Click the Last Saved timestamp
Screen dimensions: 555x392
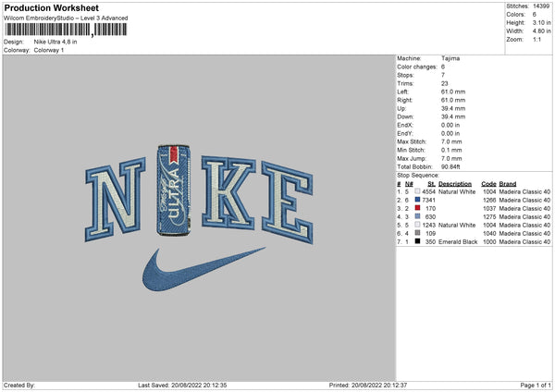pos(182,386)
